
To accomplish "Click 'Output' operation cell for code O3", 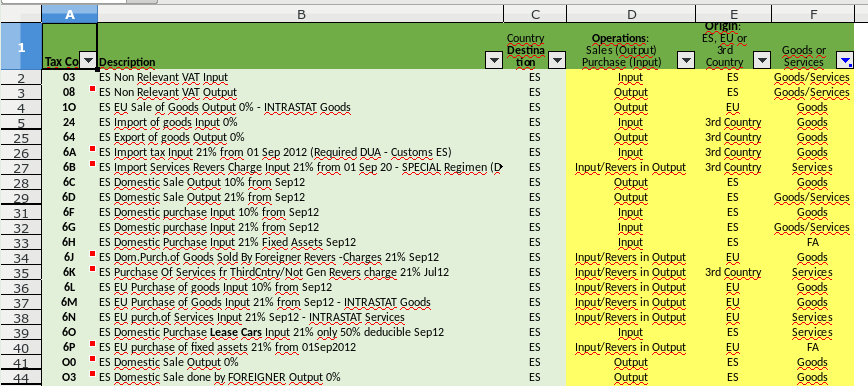I will pyautogui.click(x=631, y=377).
